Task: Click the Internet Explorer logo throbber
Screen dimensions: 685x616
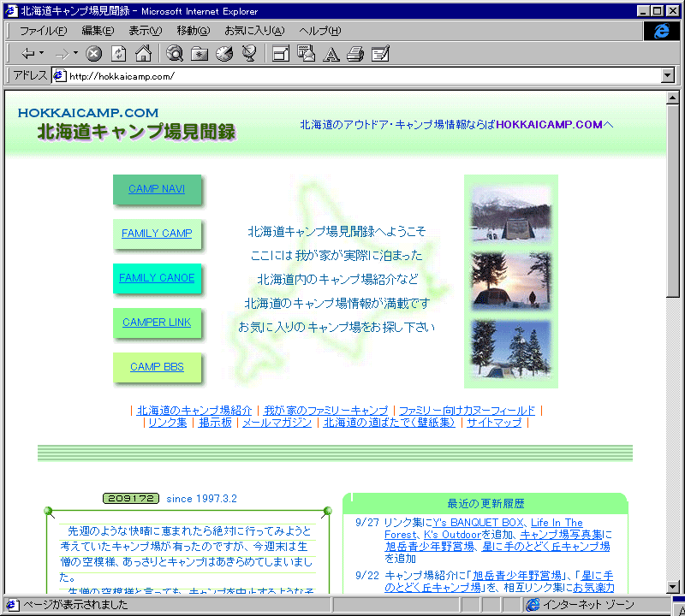Action: (661, 31)
